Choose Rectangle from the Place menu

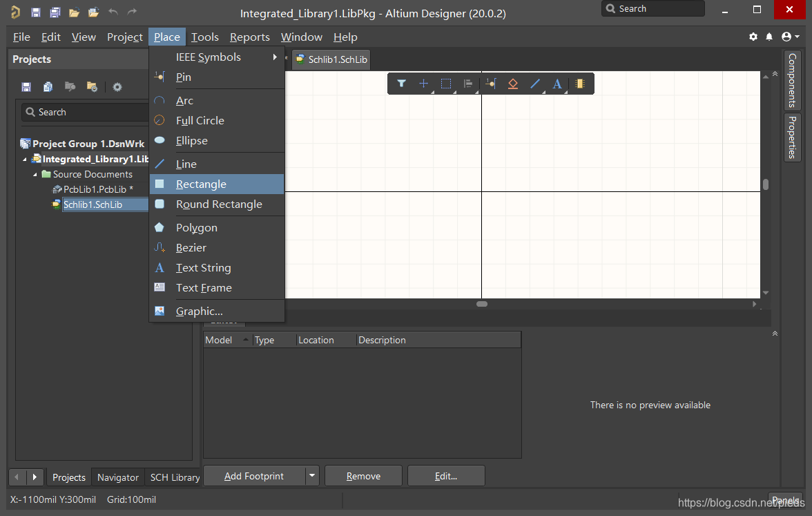click(x=201, y=184)
